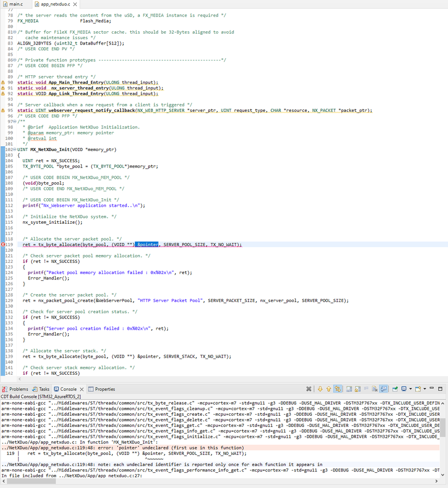Toggle console scroll lock icon

358,389
